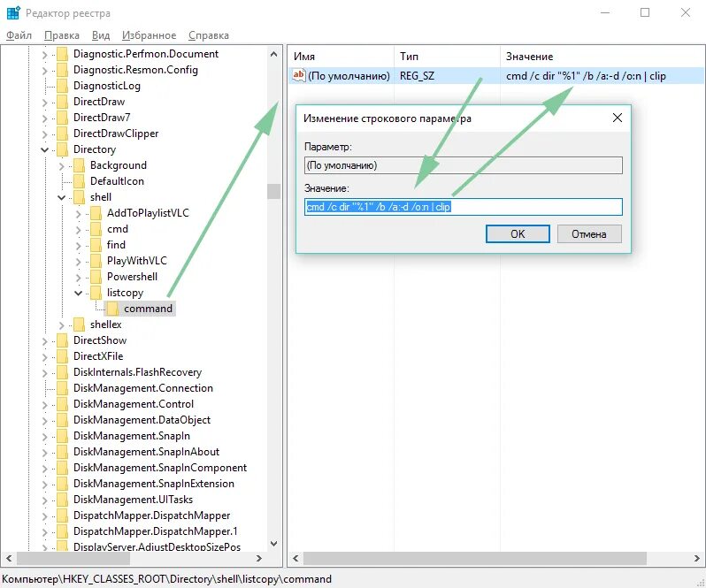Click the DefaultIcon folder icon

click(x=80, y=181)
